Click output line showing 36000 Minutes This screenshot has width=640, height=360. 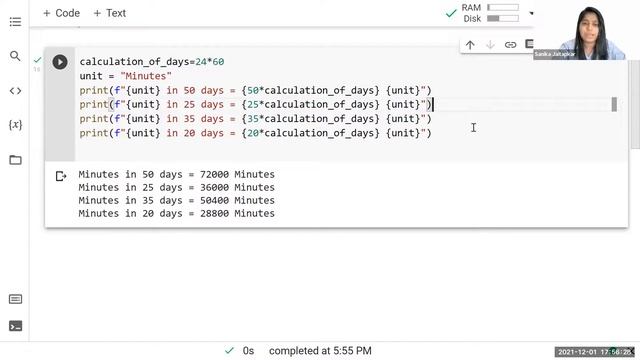(177, 187)
